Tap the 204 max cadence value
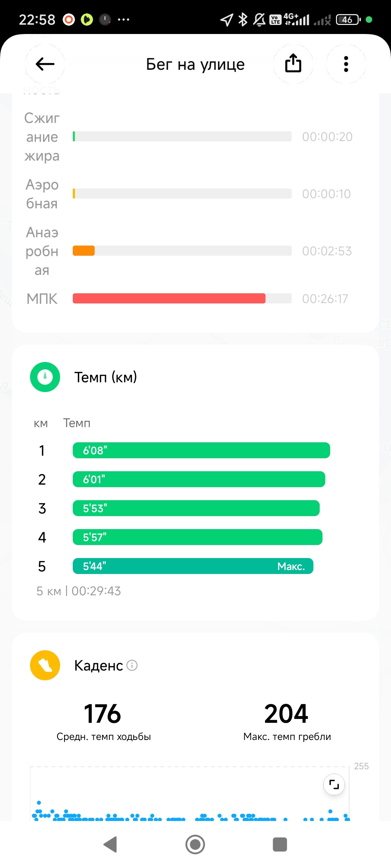 coord(286,714)
